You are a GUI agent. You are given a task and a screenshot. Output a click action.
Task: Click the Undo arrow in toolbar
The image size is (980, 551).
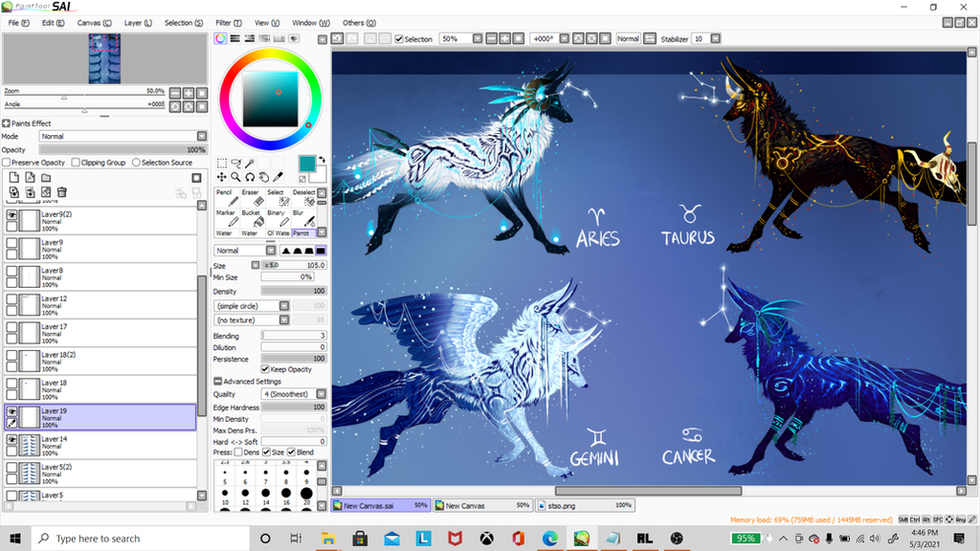338,38
